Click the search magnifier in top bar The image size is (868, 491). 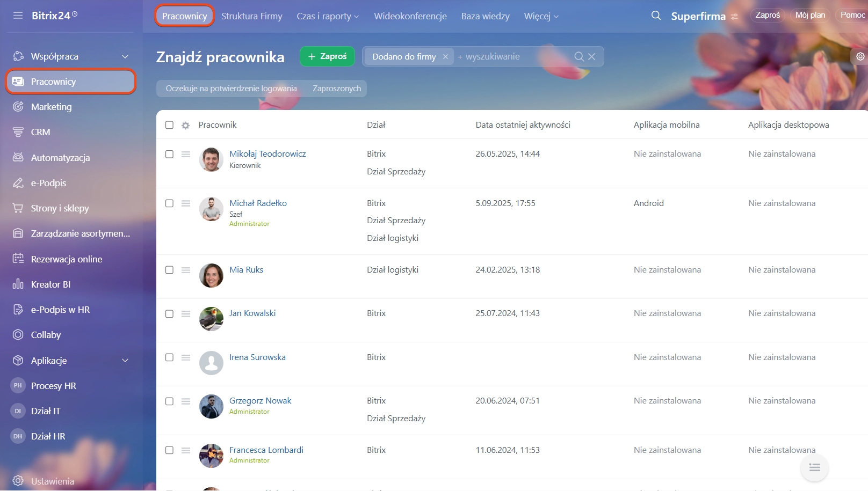coord(656,16)
